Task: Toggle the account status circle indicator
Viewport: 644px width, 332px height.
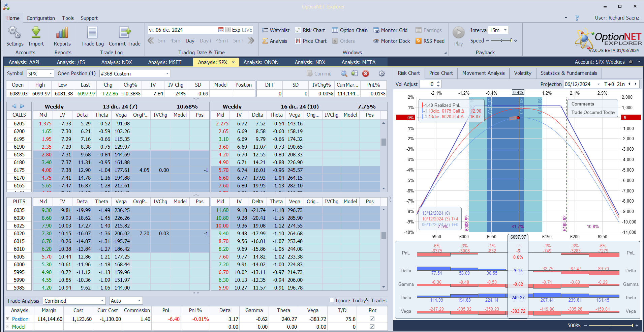Action: pyautogui.click(x=630, y=62)
